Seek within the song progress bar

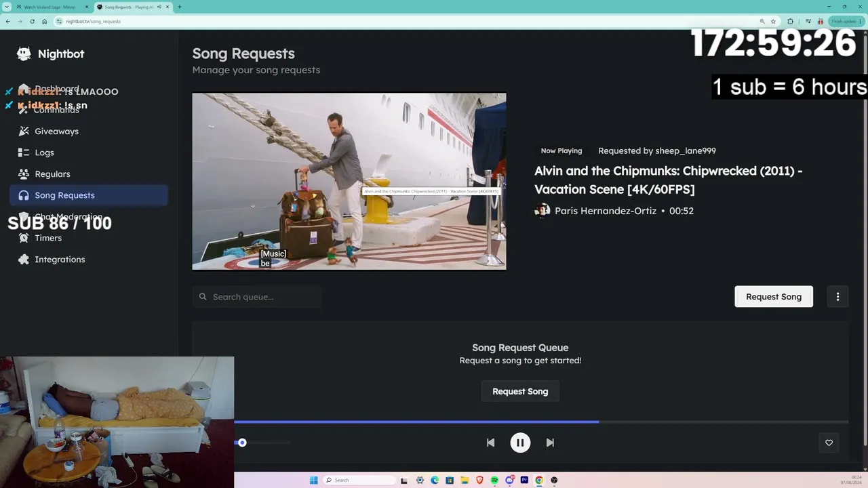pyautogui.click(x=541, y=422)
